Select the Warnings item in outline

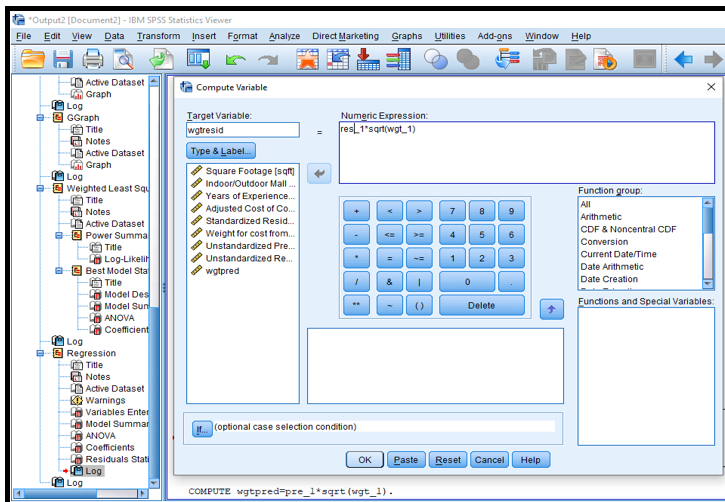[x=105, y=400]
